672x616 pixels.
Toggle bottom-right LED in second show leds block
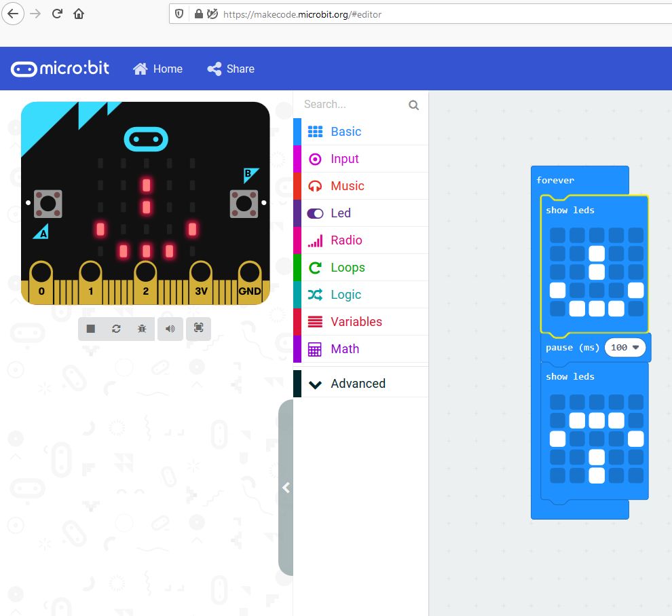(635, 475)
